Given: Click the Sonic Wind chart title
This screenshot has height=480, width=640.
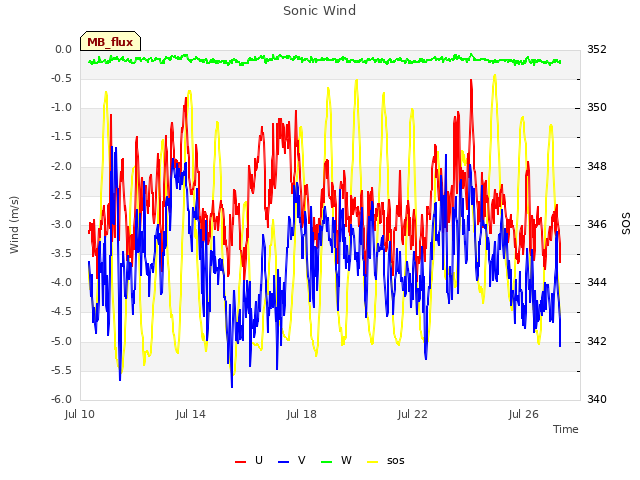Looking at the screenshot, I should point(320,11).
